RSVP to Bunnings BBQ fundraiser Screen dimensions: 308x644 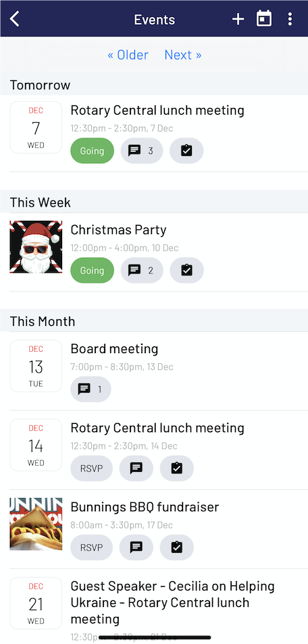tap(91, 547)
